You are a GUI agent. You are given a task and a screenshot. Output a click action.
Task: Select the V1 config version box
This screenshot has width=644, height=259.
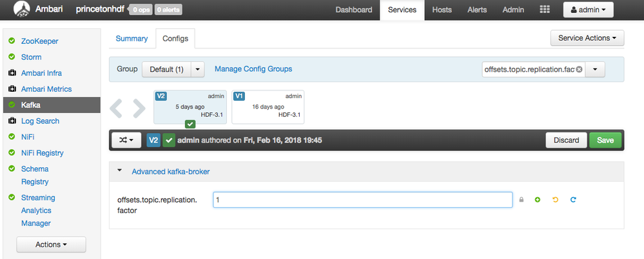(268, 107)
